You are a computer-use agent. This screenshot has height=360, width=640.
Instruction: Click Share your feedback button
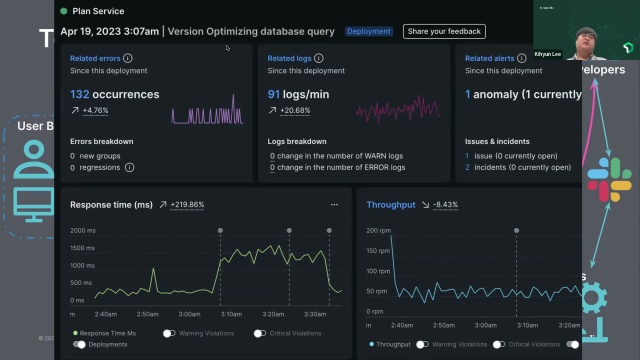point(444,31)
